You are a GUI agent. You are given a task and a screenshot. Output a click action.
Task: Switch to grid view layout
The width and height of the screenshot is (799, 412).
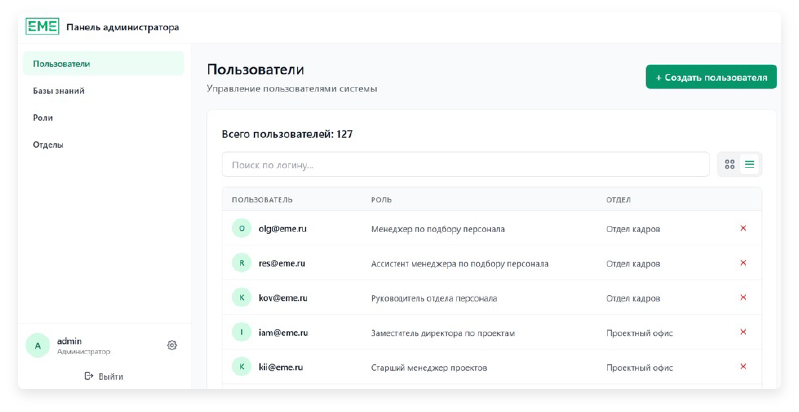[x=730, y=164]
